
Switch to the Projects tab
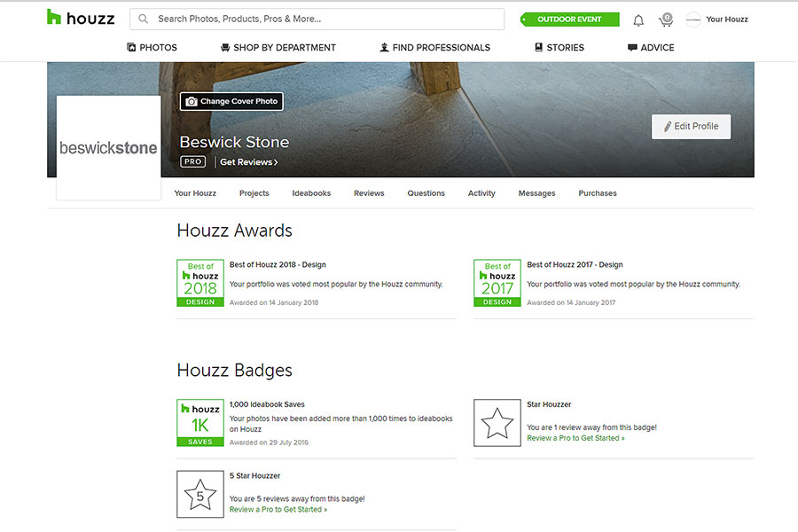(x=254, y=193)
